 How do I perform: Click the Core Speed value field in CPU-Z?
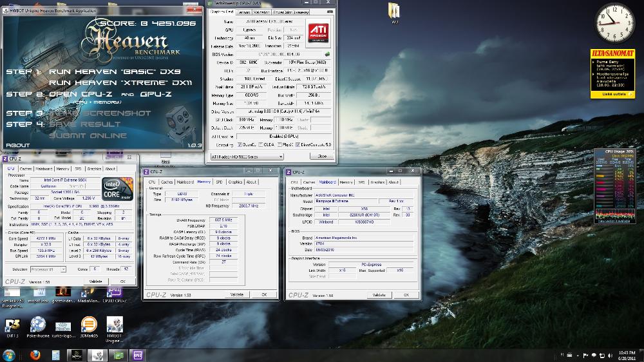tap(46, 238)
